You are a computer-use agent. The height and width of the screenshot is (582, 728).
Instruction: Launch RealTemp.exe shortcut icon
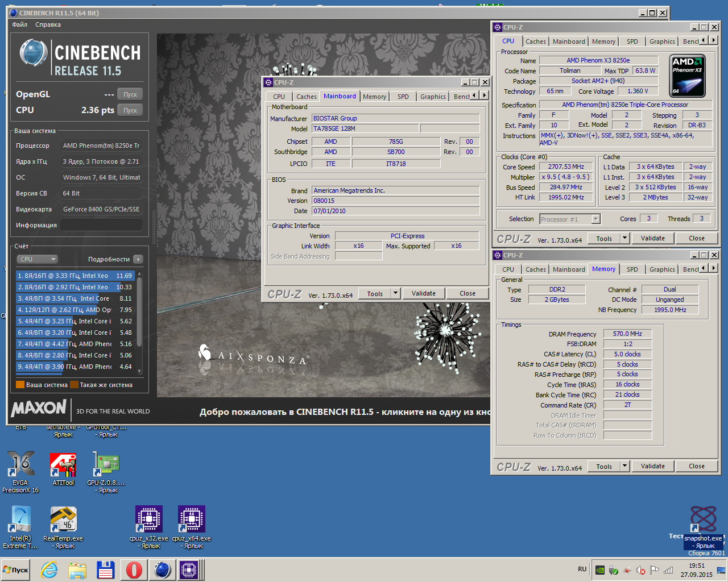[63, 527]
